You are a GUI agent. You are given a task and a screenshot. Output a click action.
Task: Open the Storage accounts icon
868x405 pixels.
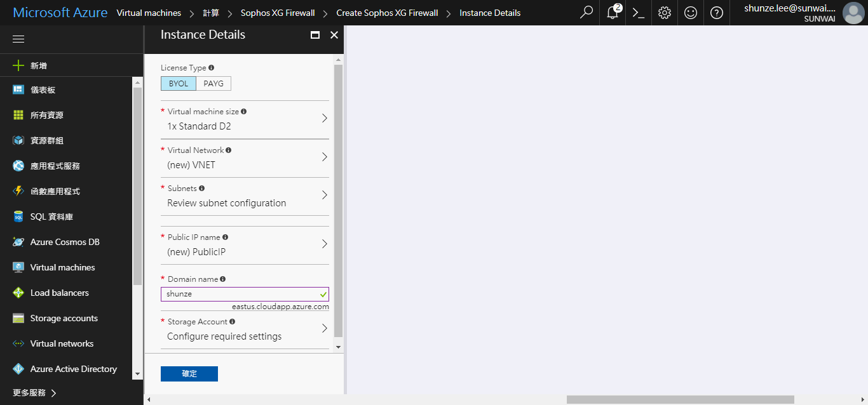pos(18,318)
